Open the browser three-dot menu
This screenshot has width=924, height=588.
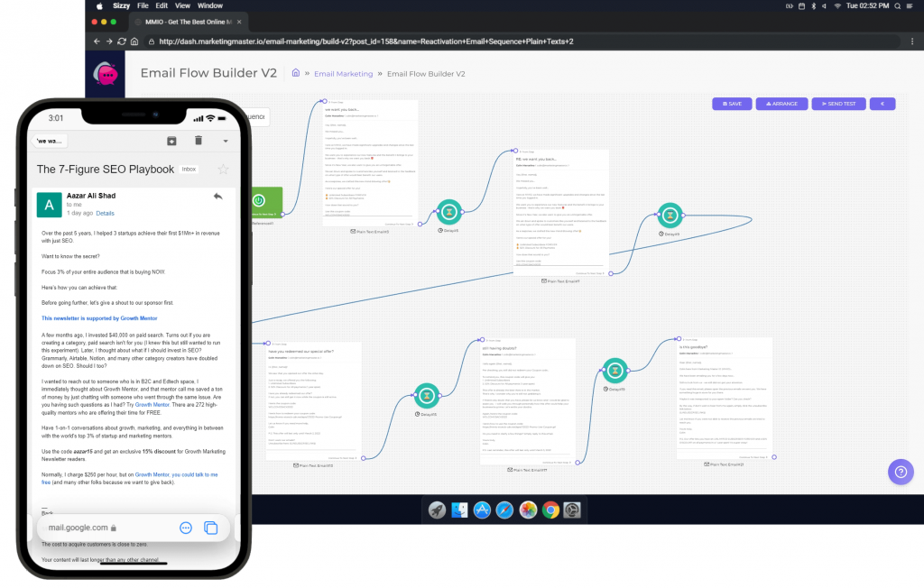click(x=912, y=41)
